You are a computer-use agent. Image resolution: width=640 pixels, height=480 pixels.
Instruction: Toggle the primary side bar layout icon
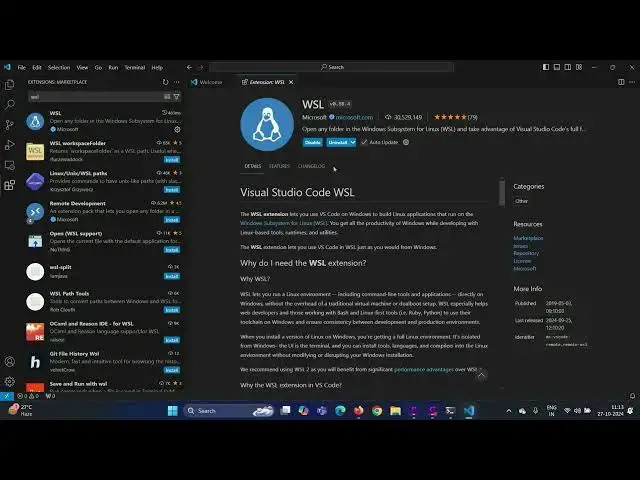546,67
